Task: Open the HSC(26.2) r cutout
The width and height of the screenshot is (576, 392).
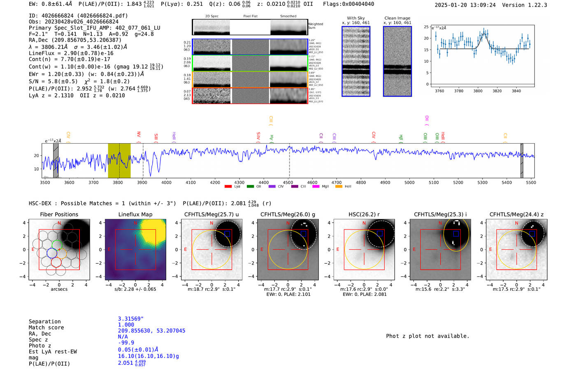Action: (x=364, y=249)
